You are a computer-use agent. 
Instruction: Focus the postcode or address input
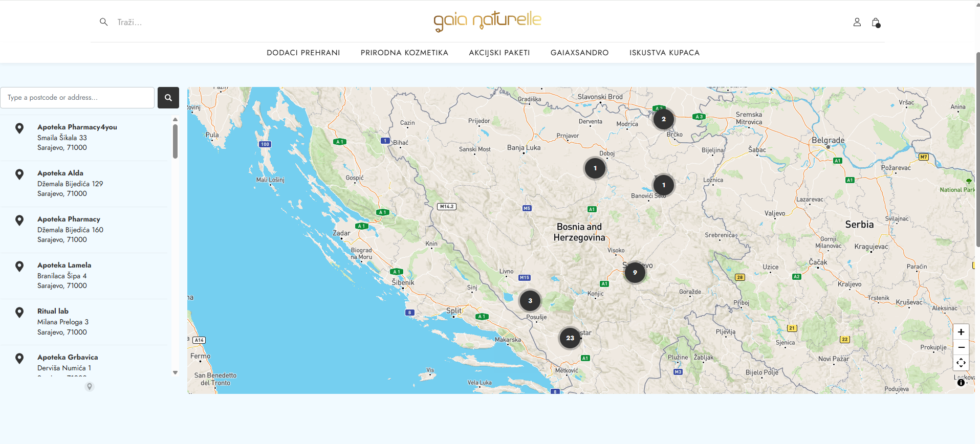point(77,98)
